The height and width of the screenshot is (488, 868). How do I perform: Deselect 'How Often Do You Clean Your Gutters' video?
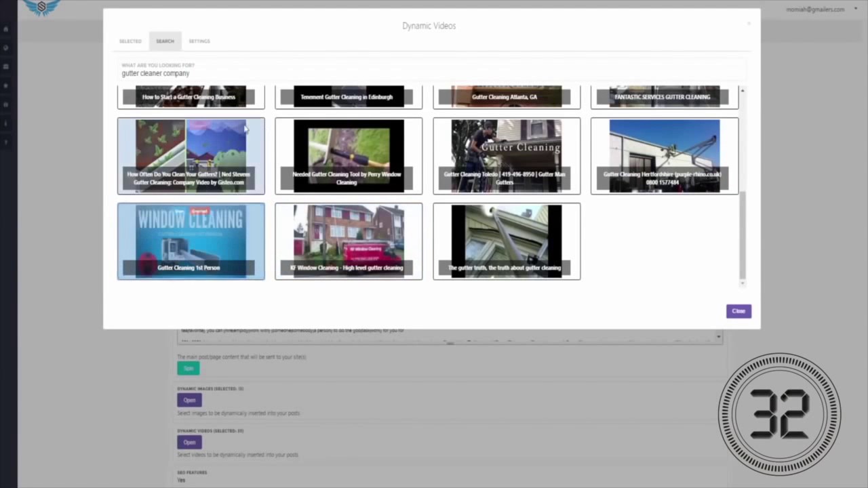pos(191,156)
